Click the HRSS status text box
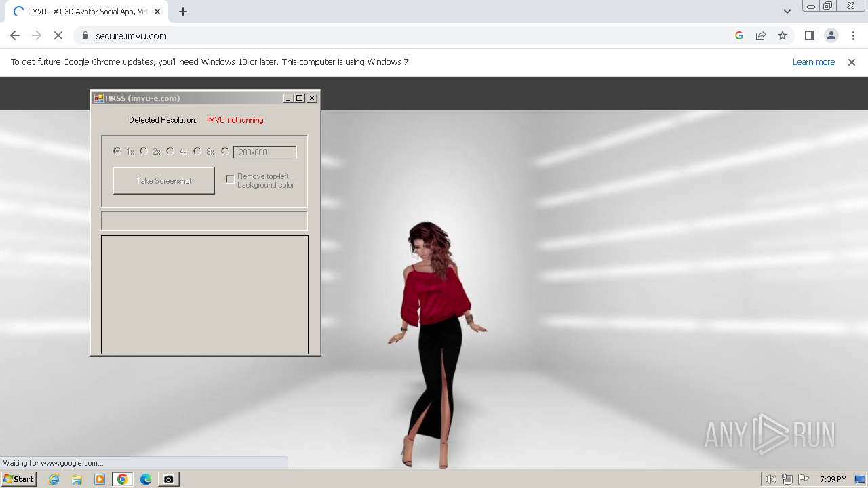This screenshot has width=868, height=488. pos(204,221)
